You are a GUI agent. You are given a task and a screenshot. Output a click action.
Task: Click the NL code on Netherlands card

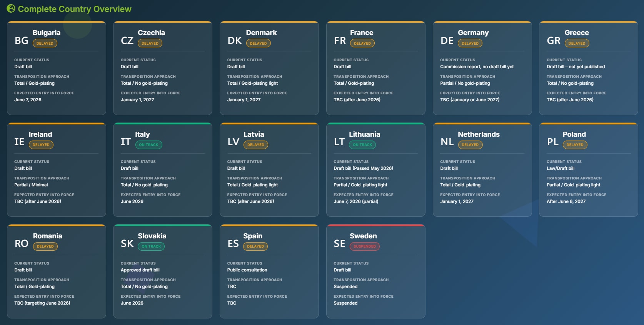[447, 142]
